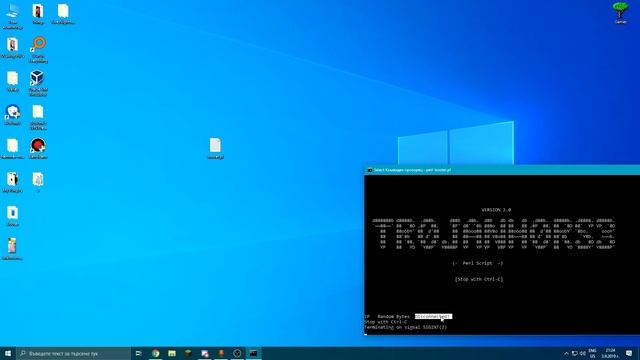Open the taskbar clock and calendar
The width and height of the screenshot is (640, 360).
coord(611,353)
